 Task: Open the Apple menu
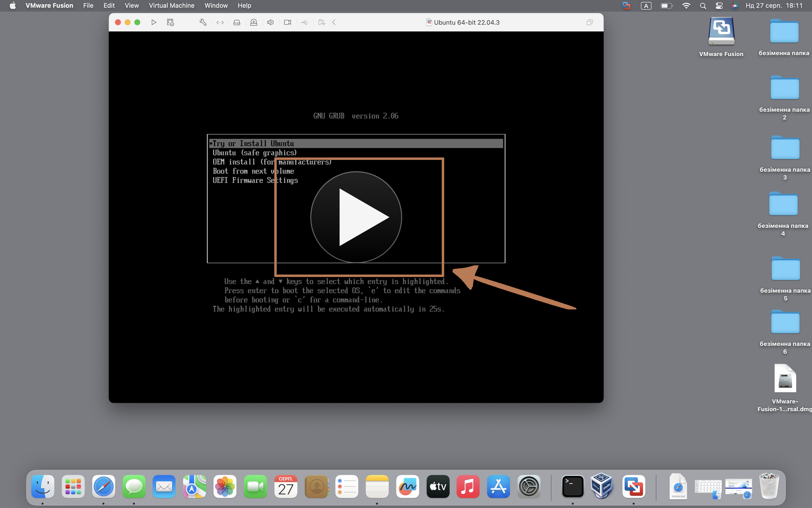coord(13,5)
